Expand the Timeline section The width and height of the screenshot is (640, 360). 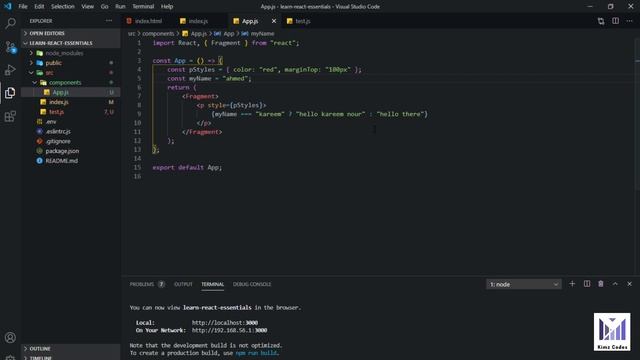(71, 358)
